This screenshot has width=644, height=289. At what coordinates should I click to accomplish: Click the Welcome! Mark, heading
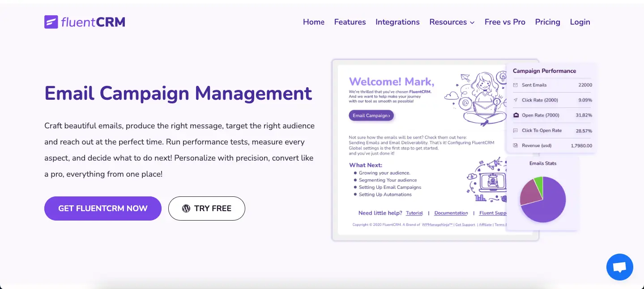(x=392, y=81)
